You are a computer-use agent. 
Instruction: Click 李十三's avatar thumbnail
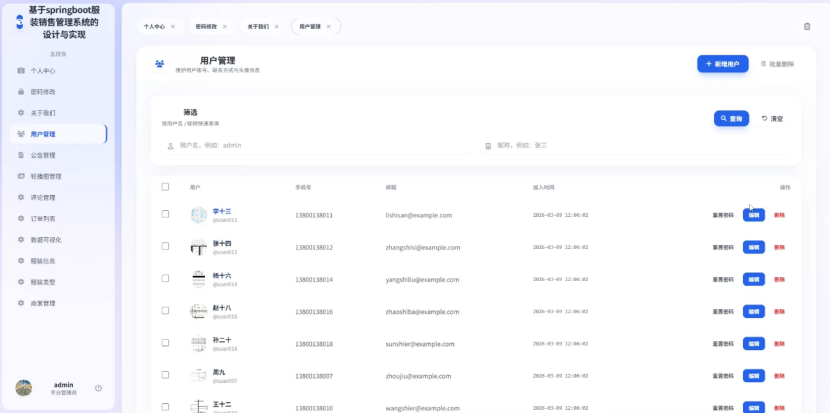(x=199, y=215)
